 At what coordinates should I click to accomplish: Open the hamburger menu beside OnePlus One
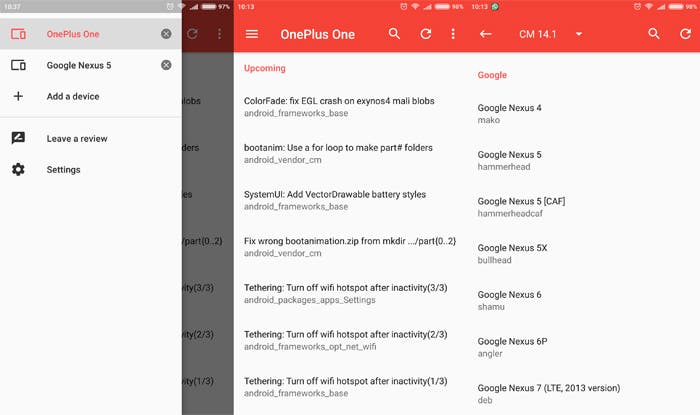(x=252, y=34)
